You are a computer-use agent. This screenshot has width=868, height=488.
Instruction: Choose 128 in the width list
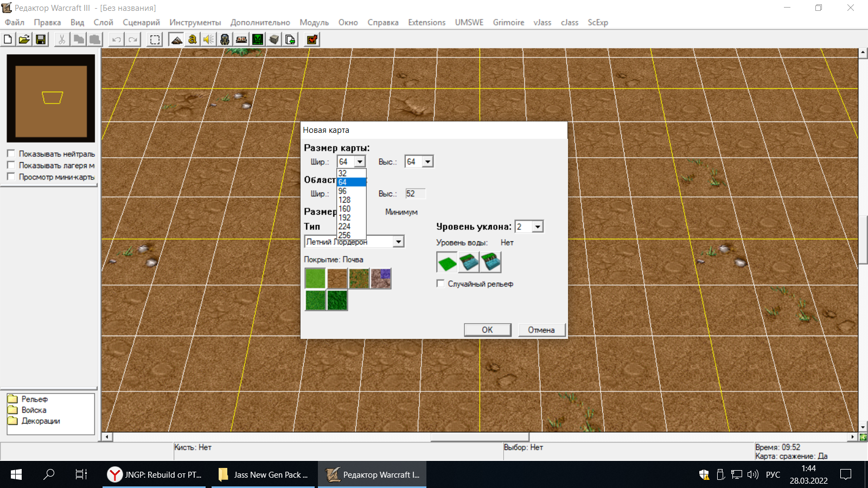pos(352,200)
